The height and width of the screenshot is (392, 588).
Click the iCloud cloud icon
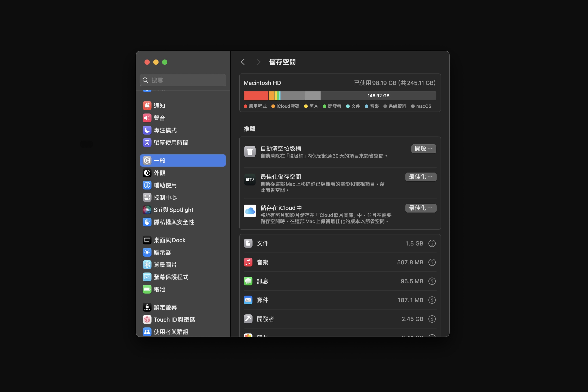click(250, 211)
